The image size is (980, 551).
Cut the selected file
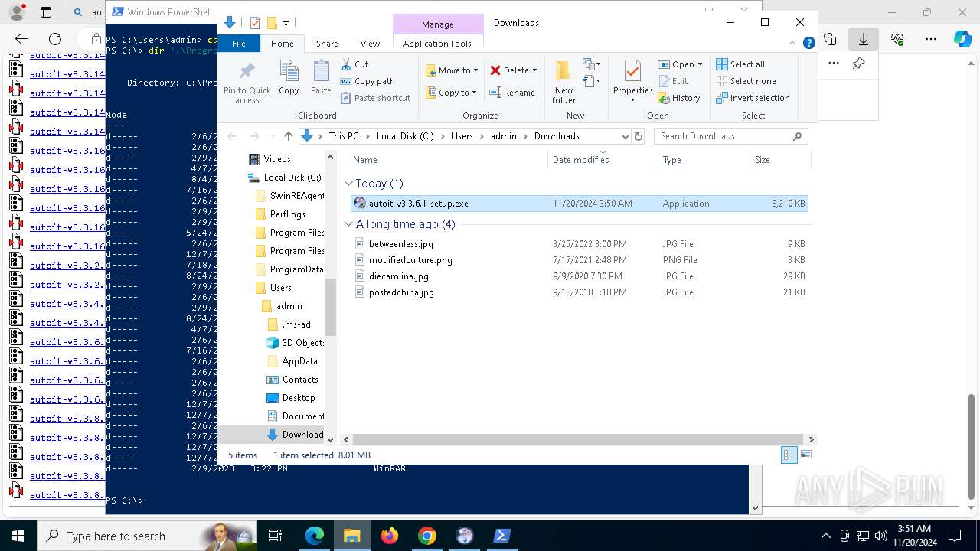354,64
